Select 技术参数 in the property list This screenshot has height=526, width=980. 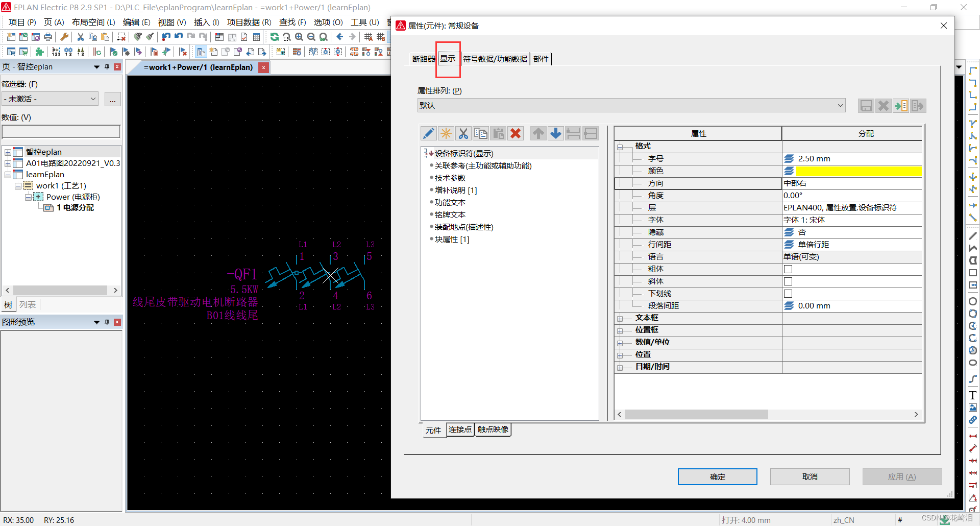tap(450, 178)
